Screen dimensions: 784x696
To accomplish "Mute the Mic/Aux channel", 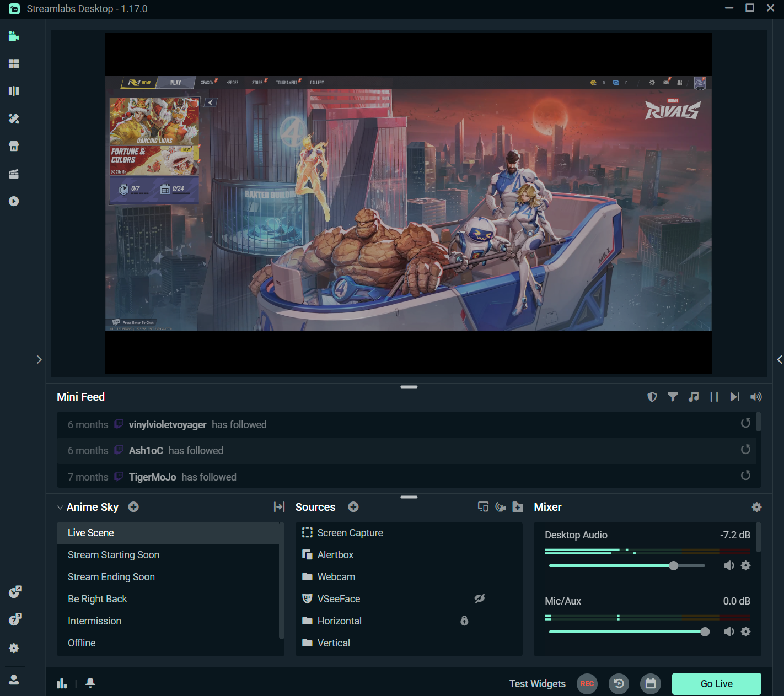I will [x=729, y=632].
